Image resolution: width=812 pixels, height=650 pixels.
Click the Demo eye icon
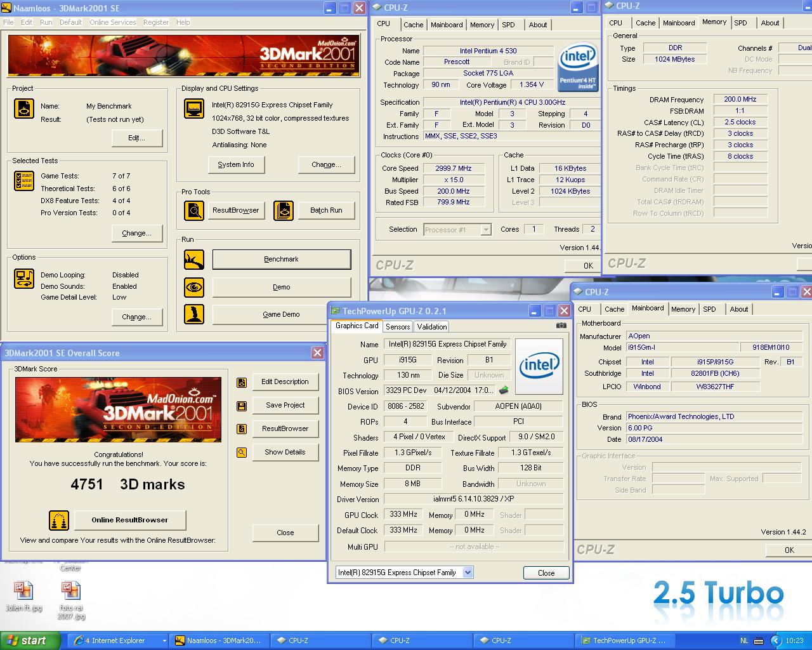coord(194,287)
